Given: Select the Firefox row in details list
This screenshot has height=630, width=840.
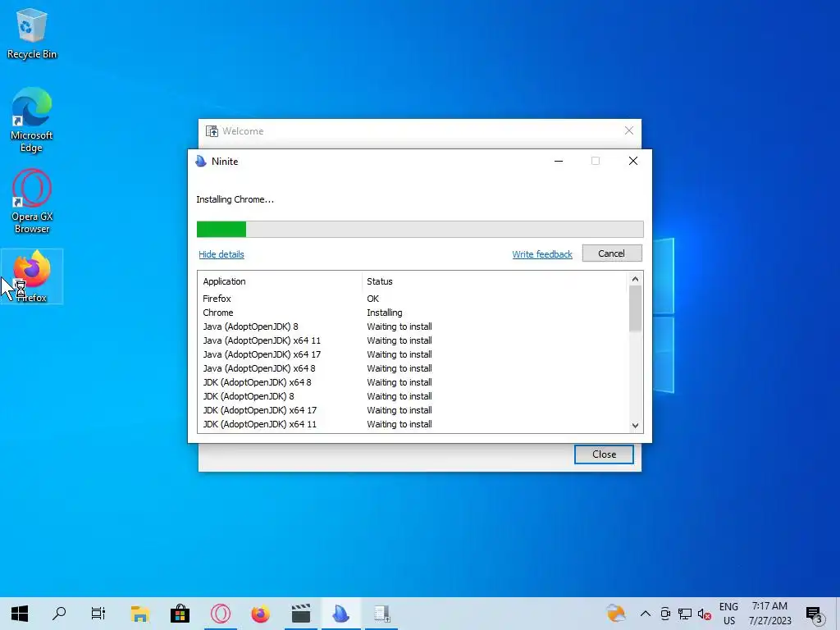Looking at the screenshot, I should (413, 299).
